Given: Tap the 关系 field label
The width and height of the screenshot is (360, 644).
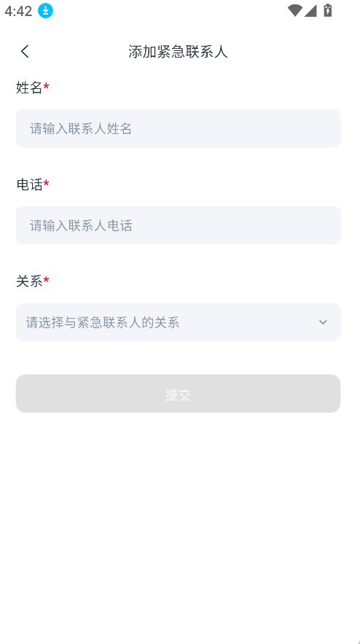Looking at the screenshot, I should coord(29,282).
